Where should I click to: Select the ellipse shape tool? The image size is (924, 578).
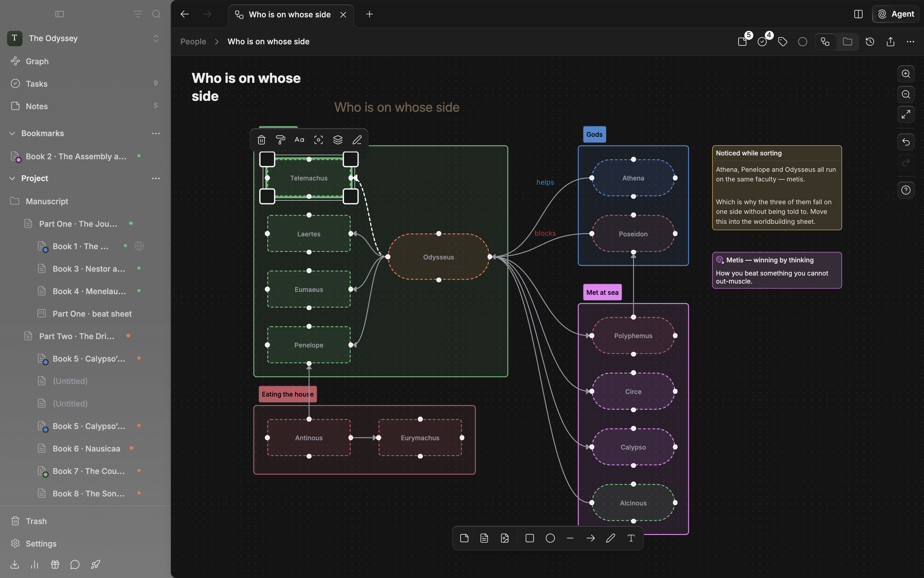550,538
